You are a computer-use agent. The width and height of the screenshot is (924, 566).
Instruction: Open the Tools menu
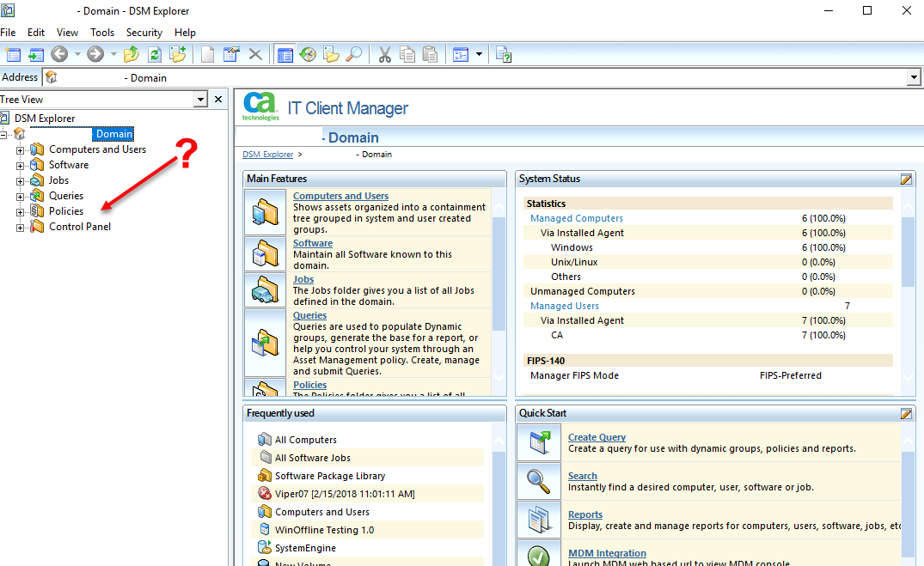click(x=102, y=33)
